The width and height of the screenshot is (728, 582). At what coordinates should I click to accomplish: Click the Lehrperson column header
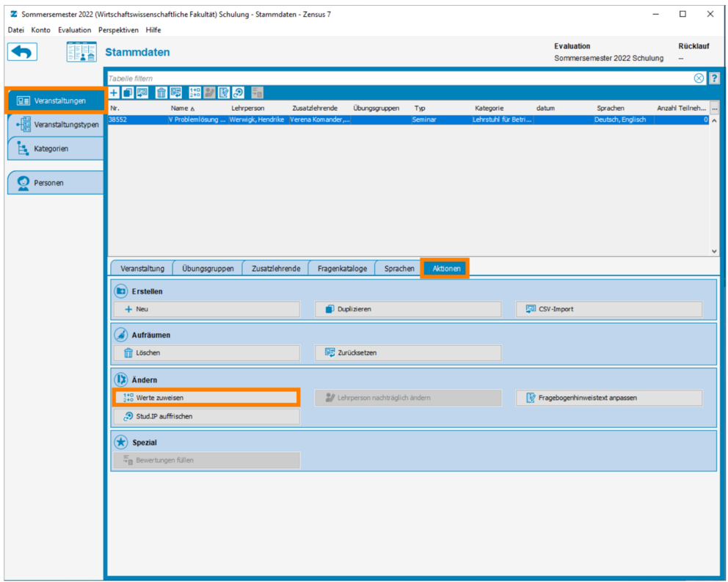pos(260,108)
